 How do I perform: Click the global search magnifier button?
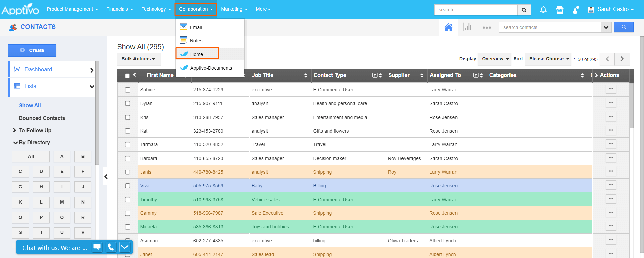[524, 10]
